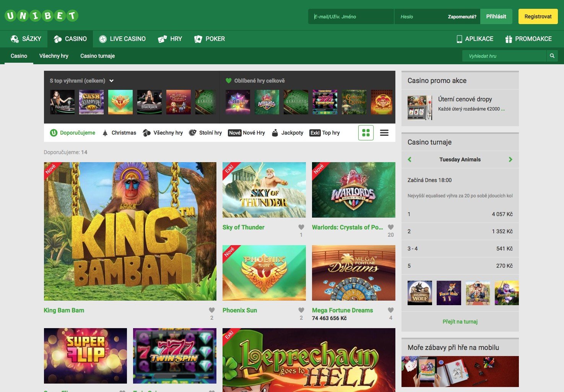
Task: Click the King Bam Bam title link
Action: pyautogui.click(x=64, y=310)
